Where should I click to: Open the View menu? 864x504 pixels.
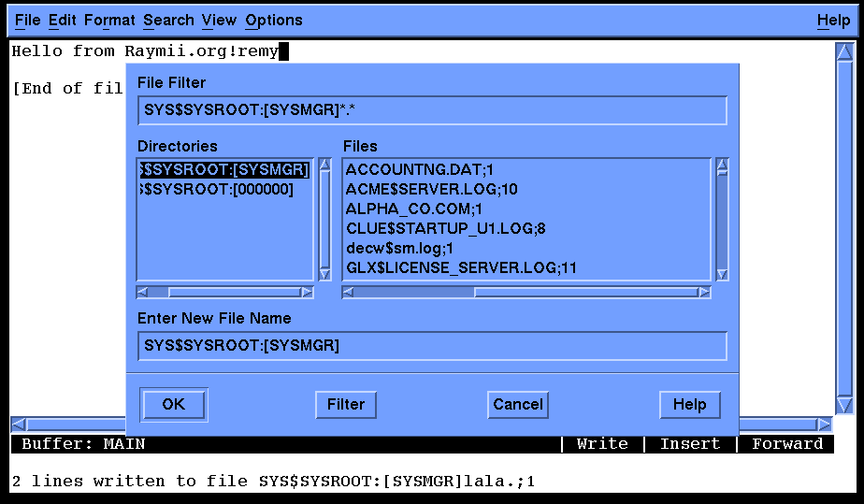point(219,20)
